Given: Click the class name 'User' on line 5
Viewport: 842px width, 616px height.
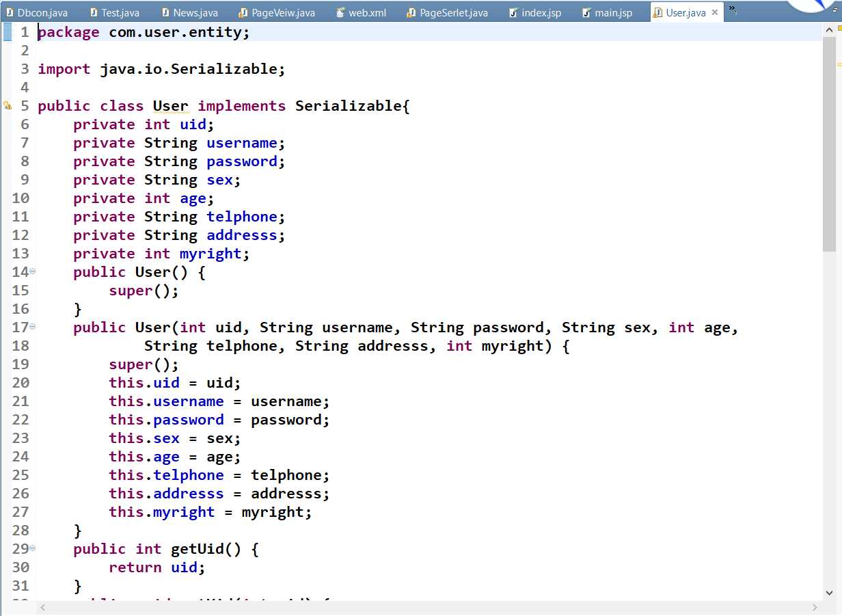Looking at the screenshot, I should (x=170, y=106).
